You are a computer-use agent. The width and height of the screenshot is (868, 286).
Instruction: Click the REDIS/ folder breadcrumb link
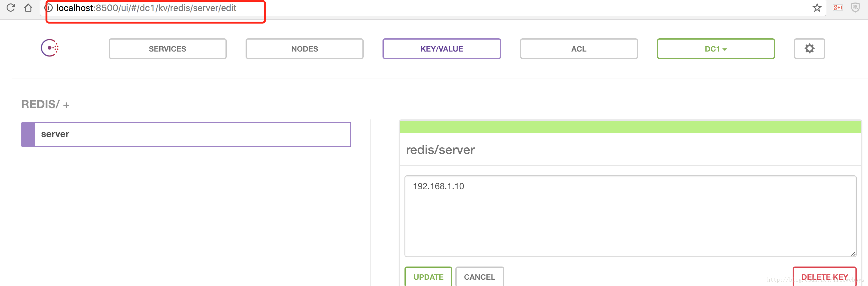click(x=41, y=104)
